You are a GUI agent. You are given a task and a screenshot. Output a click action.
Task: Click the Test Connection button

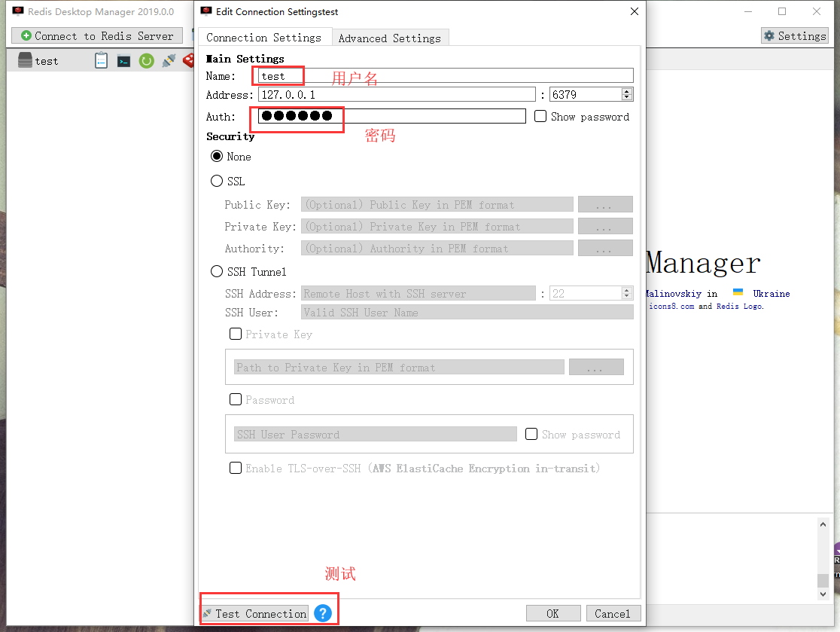click(254, 613)
